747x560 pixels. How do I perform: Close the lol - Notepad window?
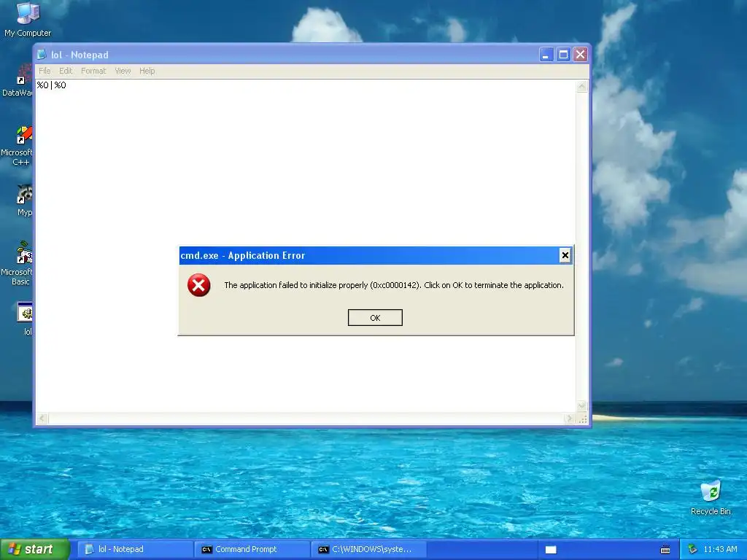(x=580, y=55)
